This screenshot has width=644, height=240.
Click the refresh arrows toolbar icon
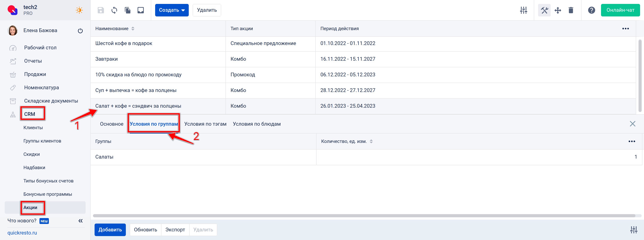[x=114, y=10]
